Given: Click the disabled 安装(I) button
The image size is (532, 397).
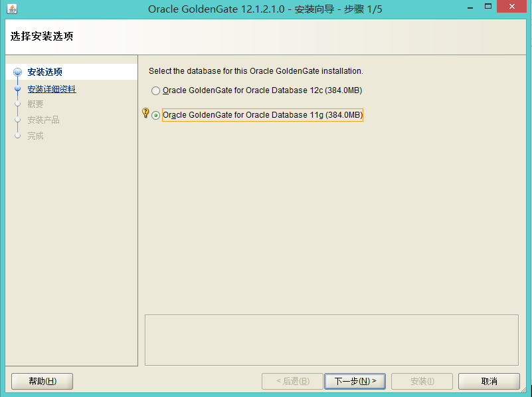Looking at the screenshot, I should [422, 381].
